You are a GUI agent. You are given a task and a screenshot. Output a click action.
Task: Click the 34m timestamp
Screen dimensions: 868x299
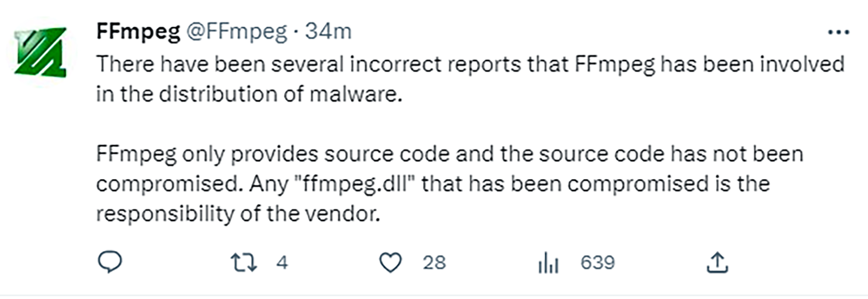tap(328, 32)
